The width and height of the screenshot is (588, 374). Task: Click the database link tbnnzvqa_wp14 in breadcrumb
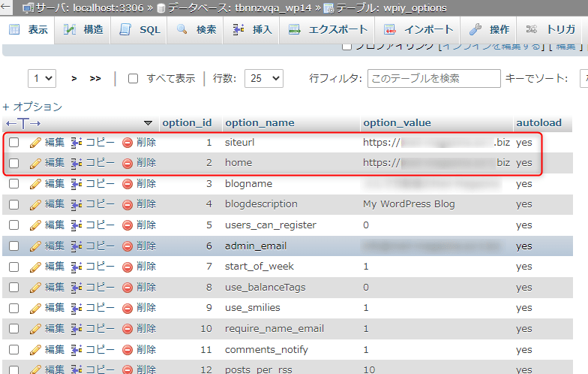(x=273, y=8)
